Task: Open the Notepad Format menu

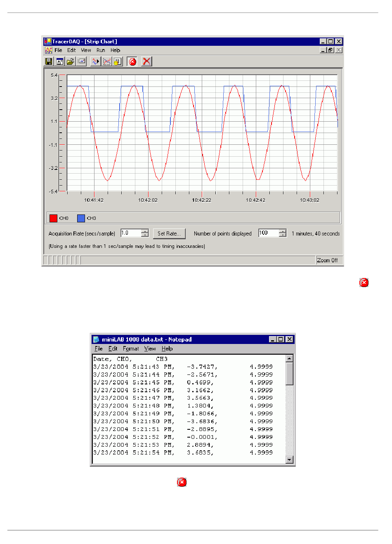Action: coord(131,349)
